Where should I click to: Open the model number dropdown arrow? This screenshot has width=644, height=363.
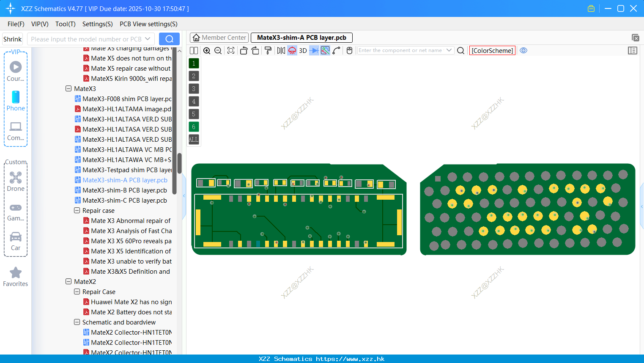[148, 39]
